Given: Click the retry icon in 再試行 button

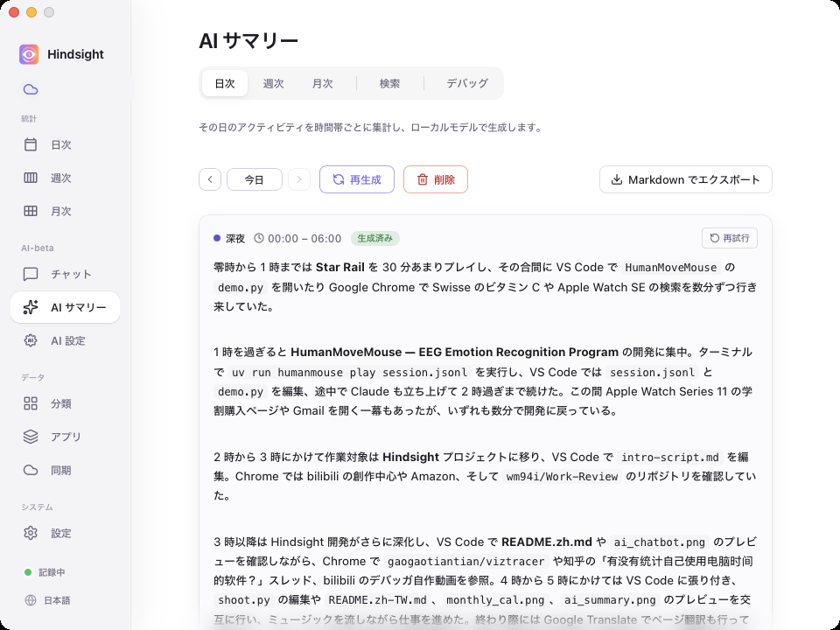Looking at the screenshot, I should point(715,238).
